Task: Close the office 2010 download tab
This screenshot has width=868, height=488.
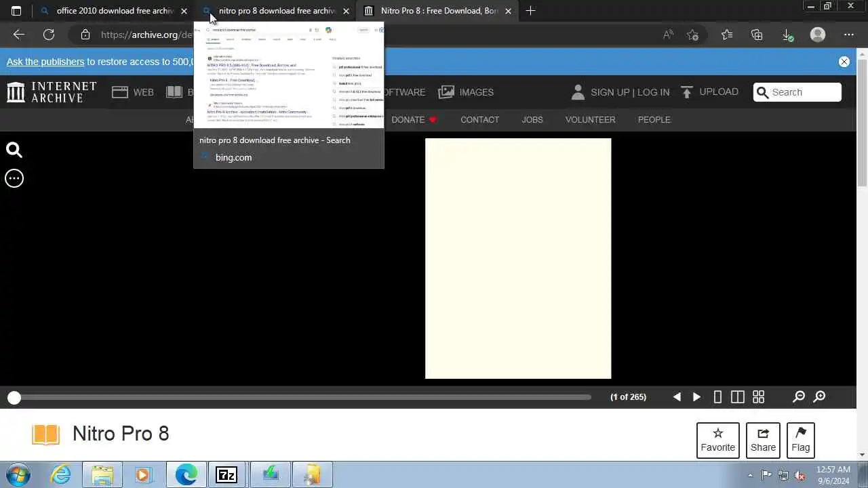Action: tap(184, 11)
